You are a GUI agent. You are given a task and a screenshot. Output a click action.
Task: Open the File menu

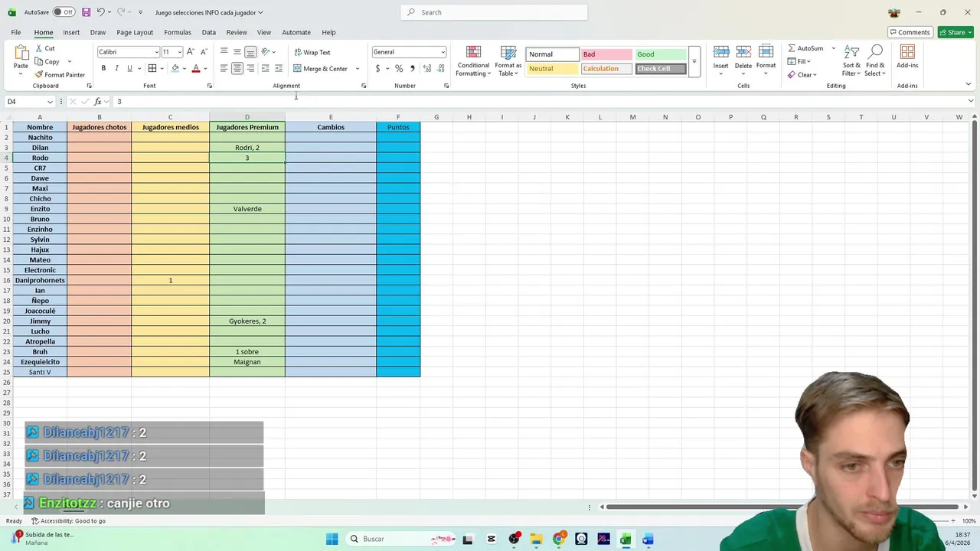coord(16,32)
